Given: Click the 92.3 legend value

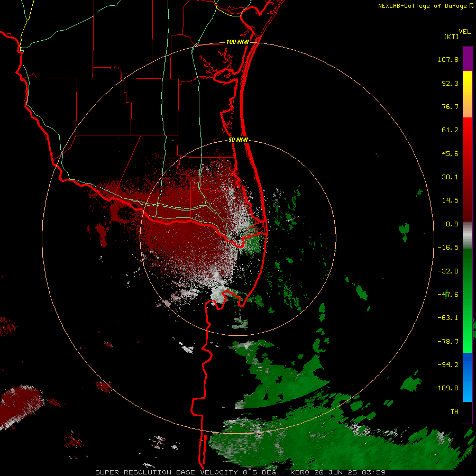Looking at the screenshot, I should (450, 83).
